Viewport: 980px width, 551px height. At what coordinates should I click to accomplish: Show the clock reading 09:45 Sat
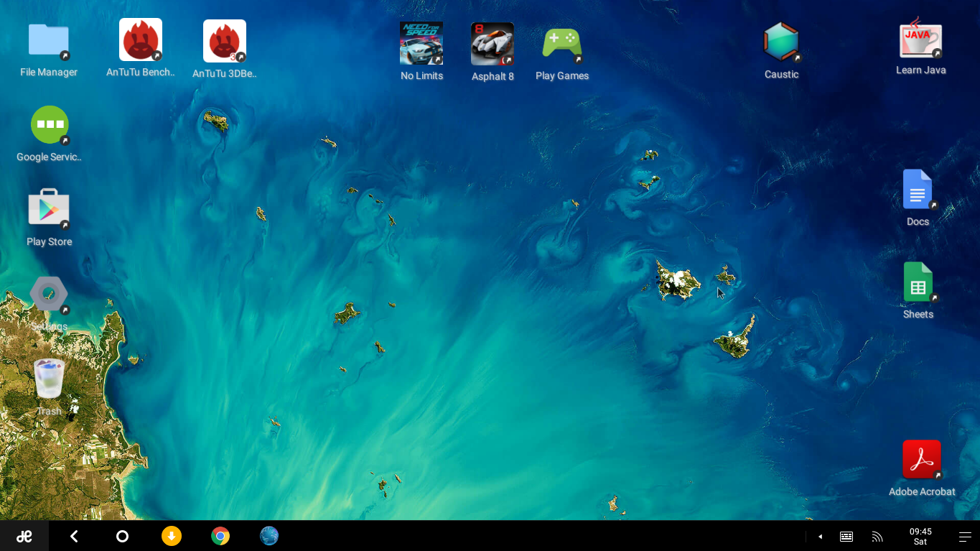(920, 537)
